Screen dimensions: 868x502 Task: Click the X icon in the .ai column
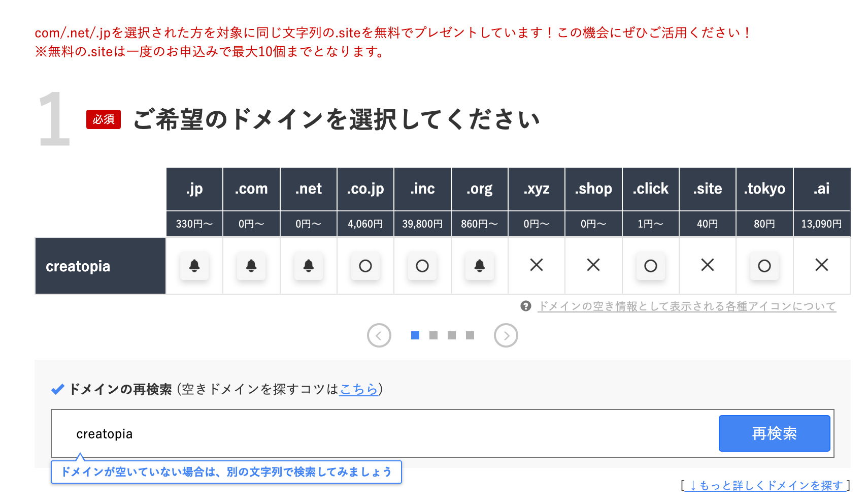tap(822, 266)
